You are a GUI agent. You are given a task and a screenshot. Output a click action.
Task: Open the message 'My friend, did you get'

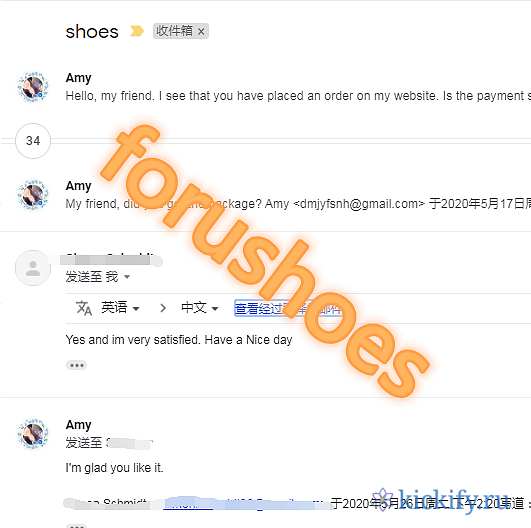pos(298,195)
